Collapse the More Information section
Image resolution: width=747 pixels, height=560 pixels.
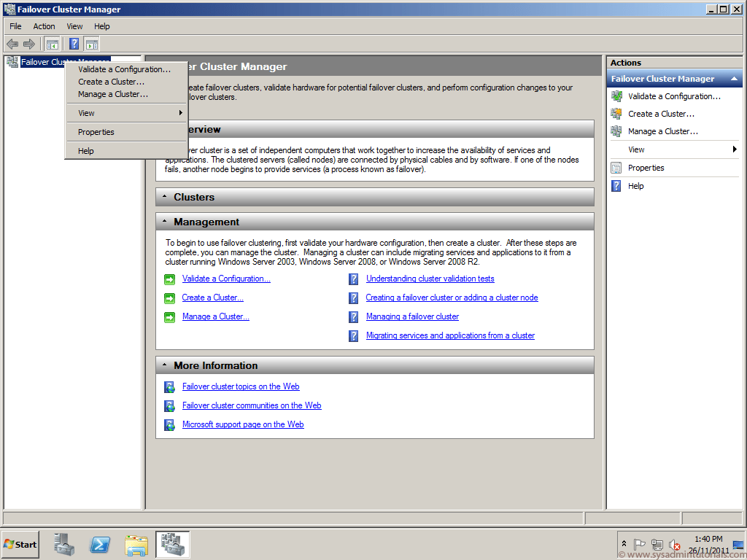164,365
